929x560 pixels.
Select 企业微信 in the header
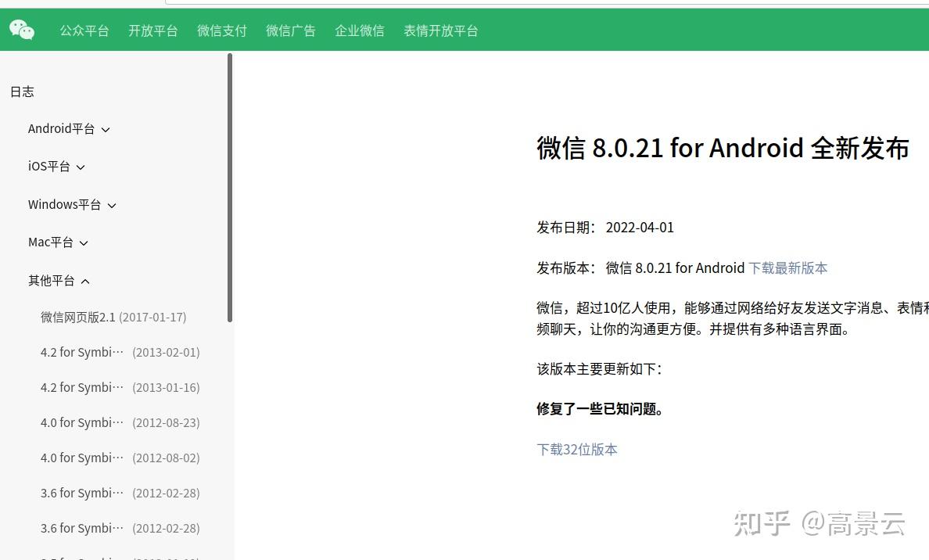(359, 31)
